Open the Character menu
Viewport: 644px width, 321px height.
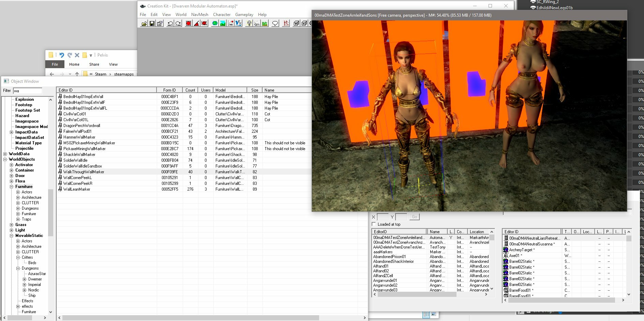(x=222, y=15)
